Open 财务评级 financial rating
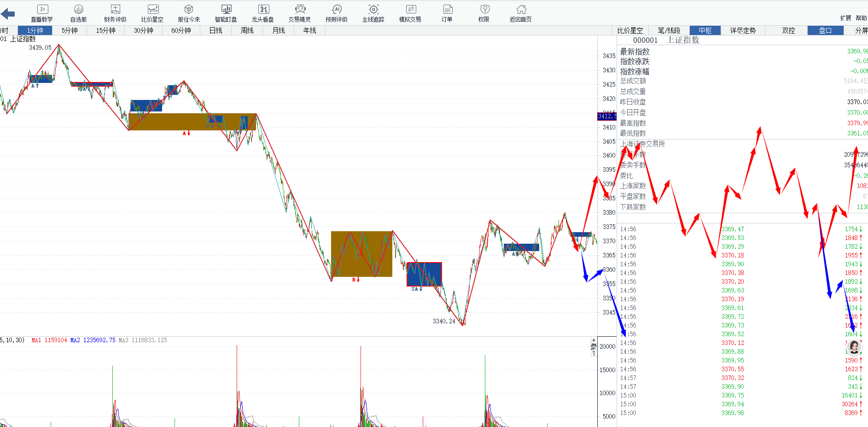The height and width of the screenshot is (427, 868). point(115,13)
